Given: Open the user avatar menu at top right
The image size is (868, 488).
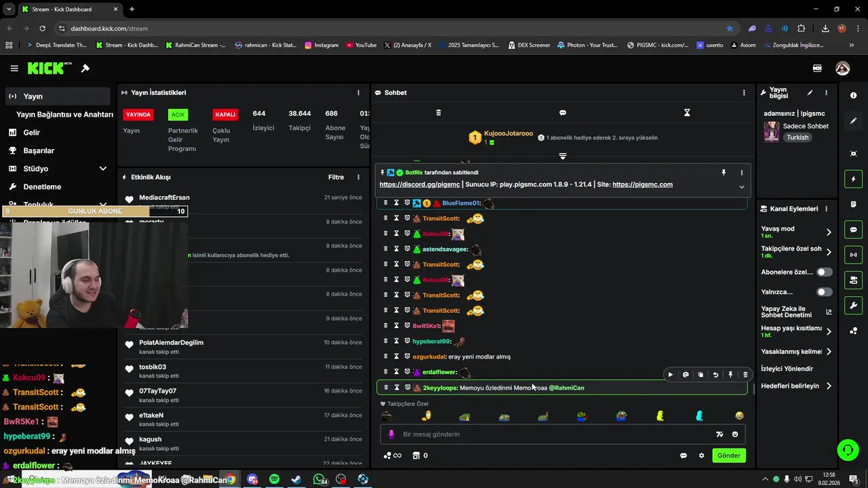Looking at the screenshot, I should (842, 68).
